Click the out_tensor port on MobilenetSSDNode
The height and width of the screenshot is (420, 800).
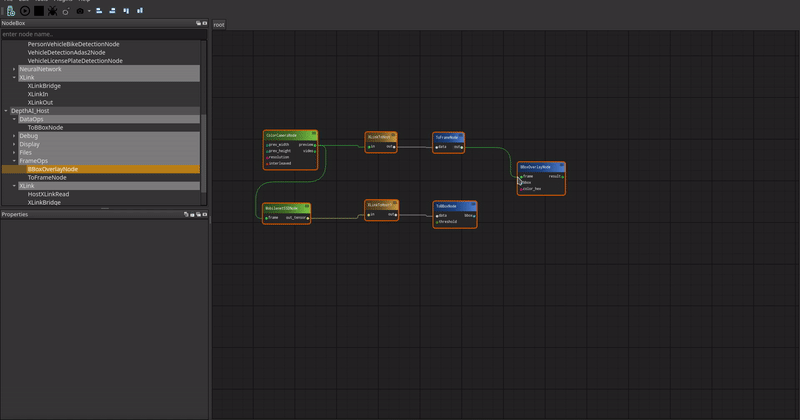click(308, 218)
